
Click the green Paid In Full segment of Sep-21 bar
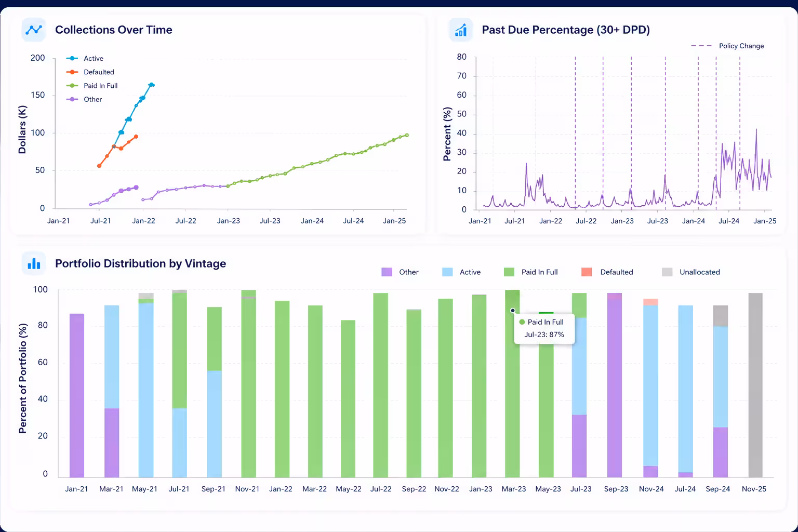[x=214, y=339]
